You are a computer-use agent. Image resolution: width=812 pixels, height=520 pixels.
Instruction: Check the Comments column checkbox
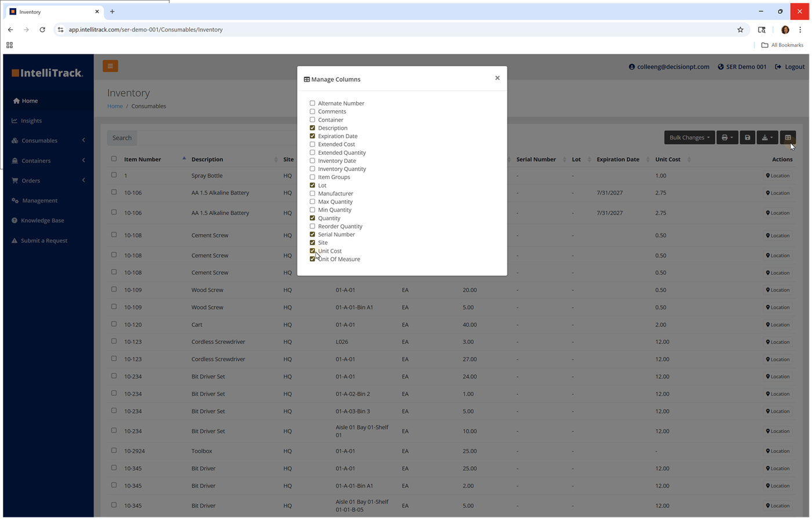pyautogui.click(x=312, y=111)
